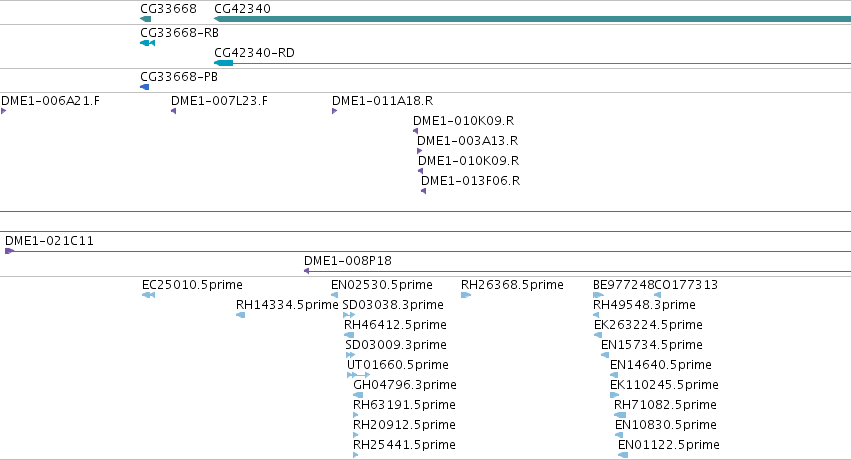Click the EN01122.5prime EST glyph
This screenshot has height=460, width=851.
tap(623, 455)
